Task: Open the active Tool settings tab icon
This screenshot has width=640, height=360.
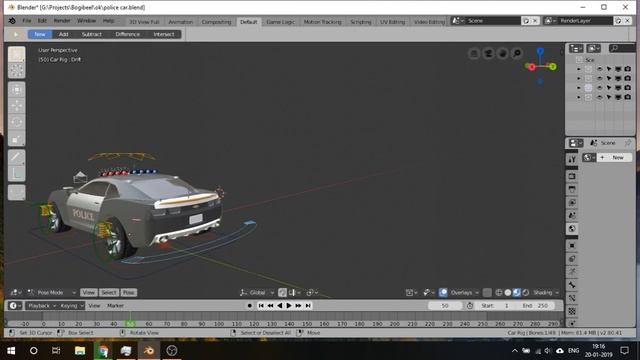Action: tap(572, 159)
